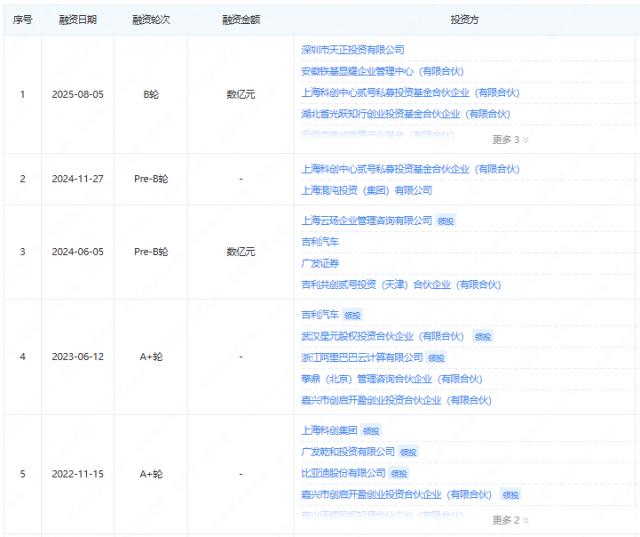Click 领投 tag beside 比亚迪股份有限公司

point(399,474)
